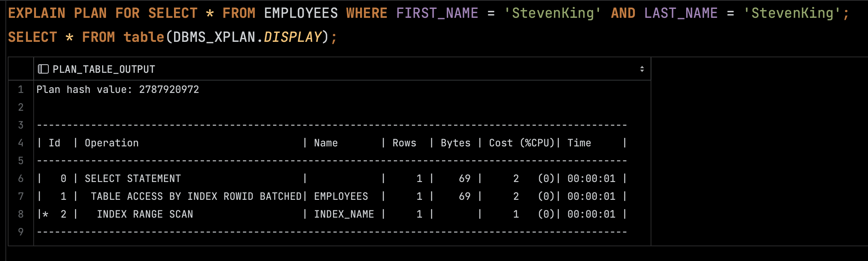Viewport: 868px width, 261px height.
Task: Click the PLAN_TABLE_OUTPUT column icon
Action: 43,69
